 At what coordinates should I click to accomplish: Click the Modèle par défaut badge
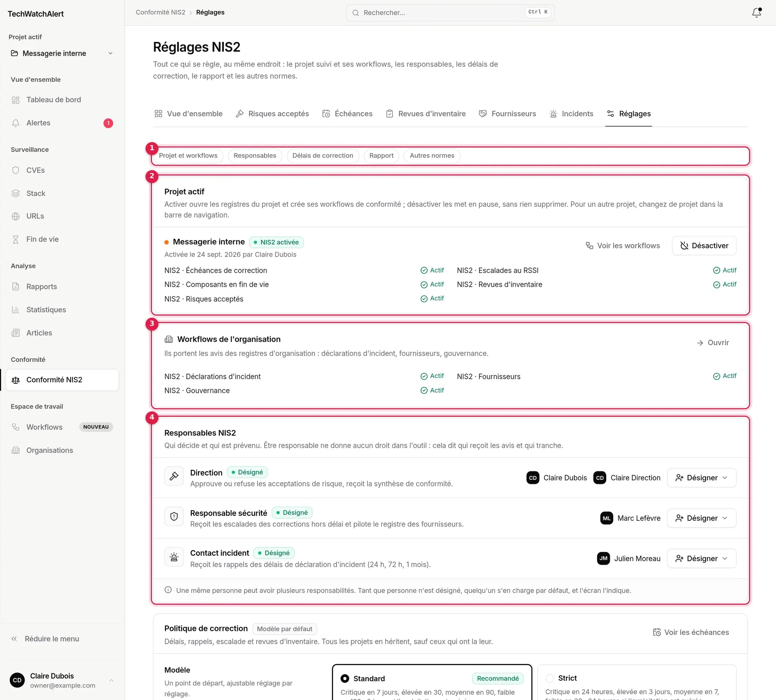click(285, 629)
